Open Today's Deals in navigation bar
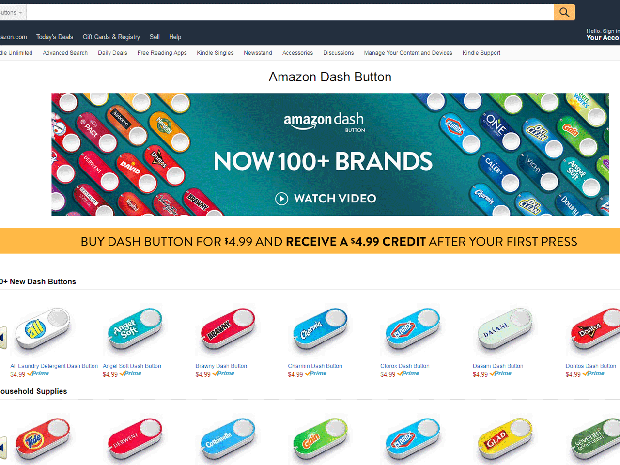620x465 pixels. pyautogui.click(x=55, y=37)
